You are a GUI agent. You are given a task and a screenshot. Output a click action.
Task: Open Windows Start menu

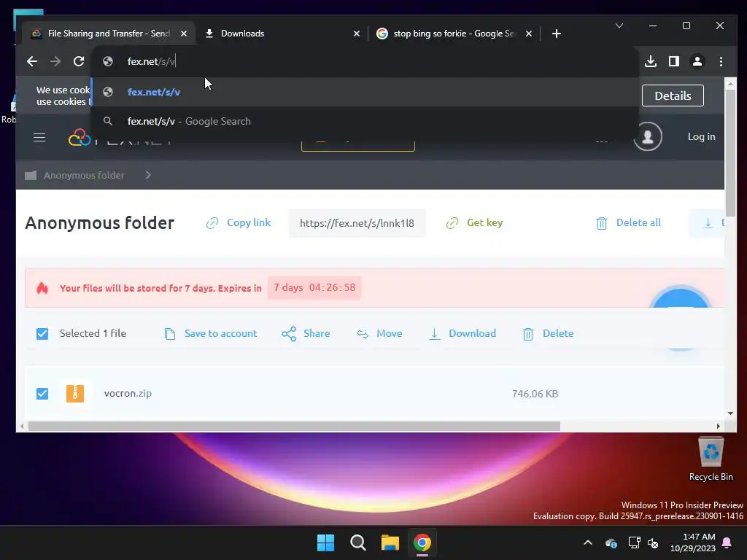[326, 542]
